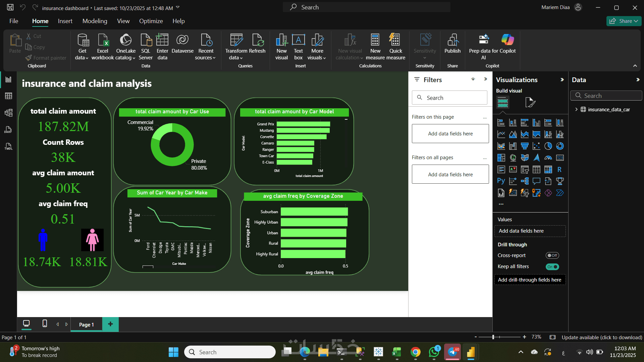Expand the insurance_data_car table

(576, 110)
